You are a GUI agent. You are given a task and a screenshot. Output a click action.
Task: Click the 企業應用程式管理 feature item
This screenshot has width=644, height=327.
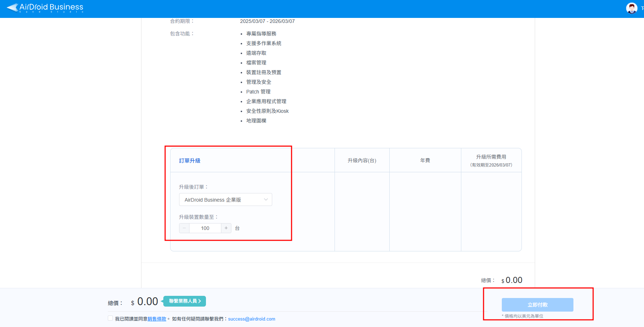click(x=266, y=101)
